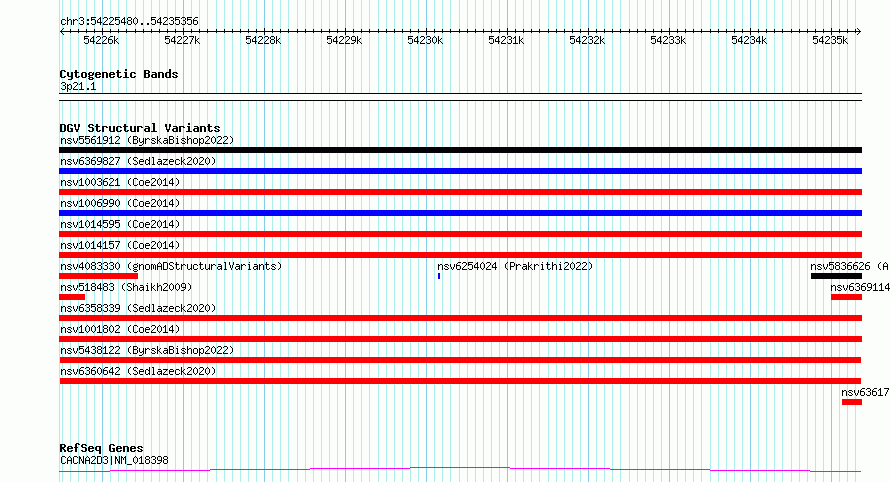Click the 54228k ruler position label
This screenshot has width=890, height=482.
[x=263, y=41]
